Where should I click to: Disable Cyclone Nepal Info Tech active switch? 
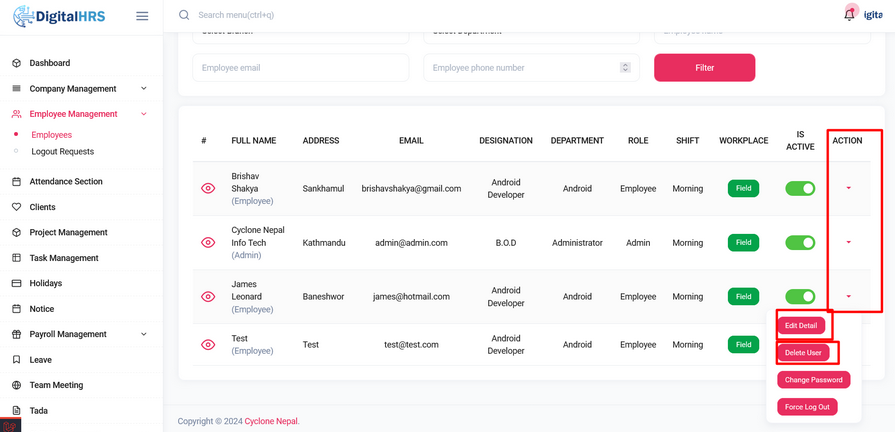pos(800,243)
